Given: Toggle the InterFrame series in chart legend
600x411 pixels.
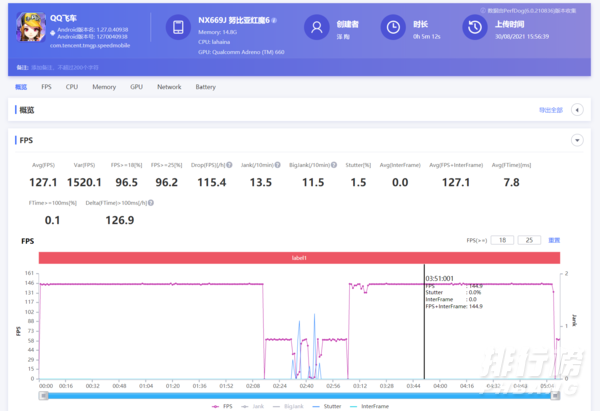Looking at the screenshot, I should coord(369,406).
